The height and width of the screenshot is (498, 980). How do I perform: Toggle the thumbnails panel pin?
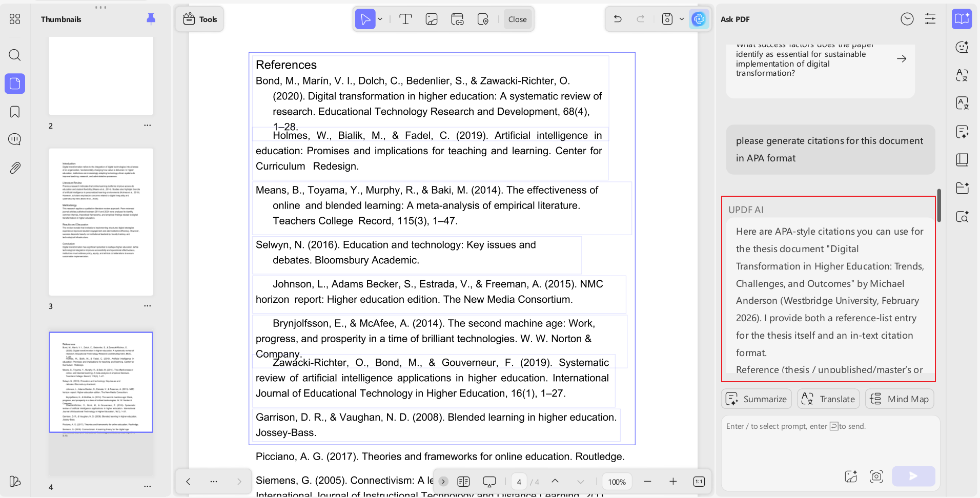point(151,19)
